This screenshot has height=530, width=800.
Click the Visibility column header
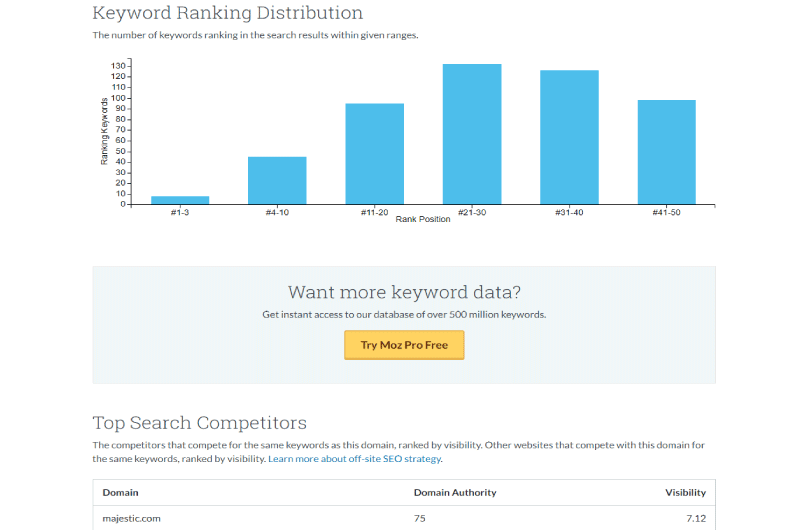tap(686, 493)
